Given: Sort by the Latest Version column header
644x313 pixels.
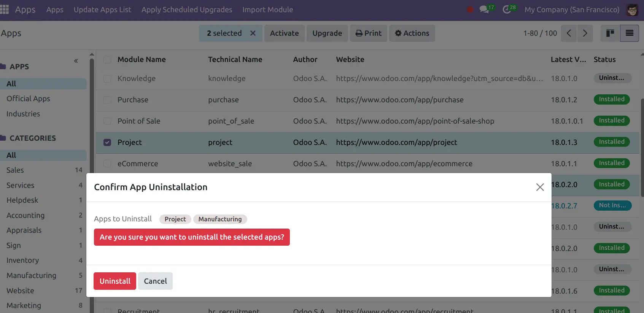Looking at the screenshot, I should click(x=568, y=59).
